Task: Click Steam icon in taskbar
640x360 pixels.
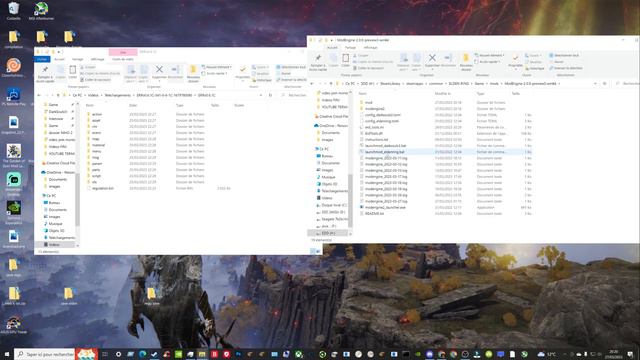Action: coord(154,354)
